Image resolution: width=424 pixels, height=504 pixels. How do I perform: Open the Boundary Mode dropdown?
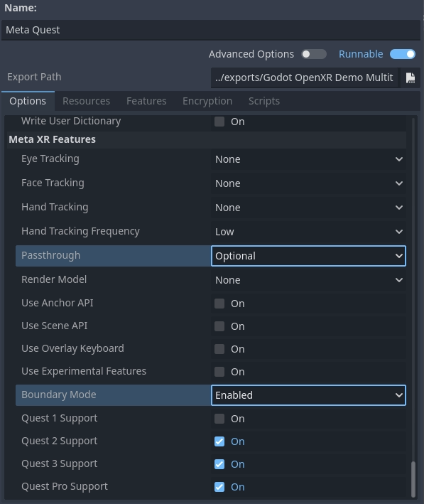[x=308, y=395]
